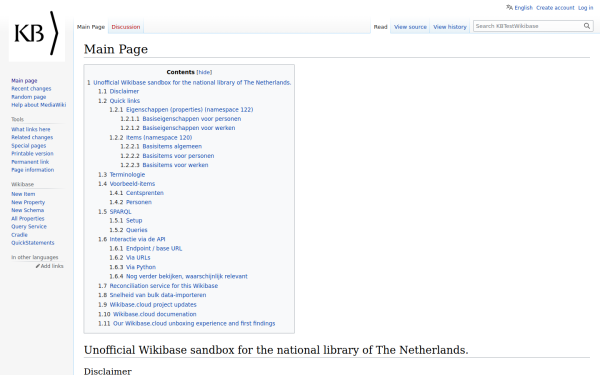This screenshot has width=600, height=375.
Task: Open the View source tab
Action: point(410,27)
